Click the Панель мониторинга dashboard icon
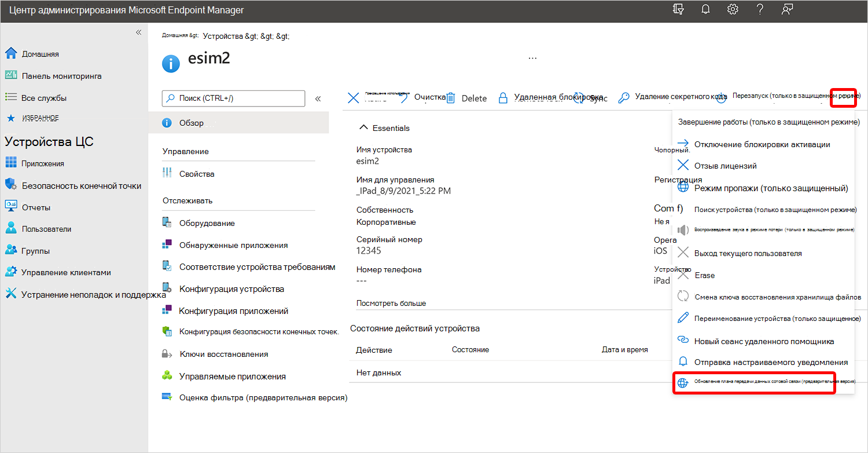Screen dimensions: 868x453 pyautogui.click(x=11, y=75)
